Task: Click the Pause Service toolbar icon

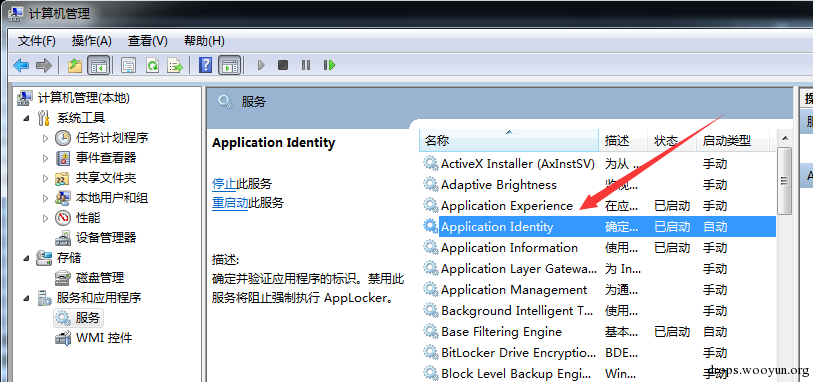Action: pos(306,65)
